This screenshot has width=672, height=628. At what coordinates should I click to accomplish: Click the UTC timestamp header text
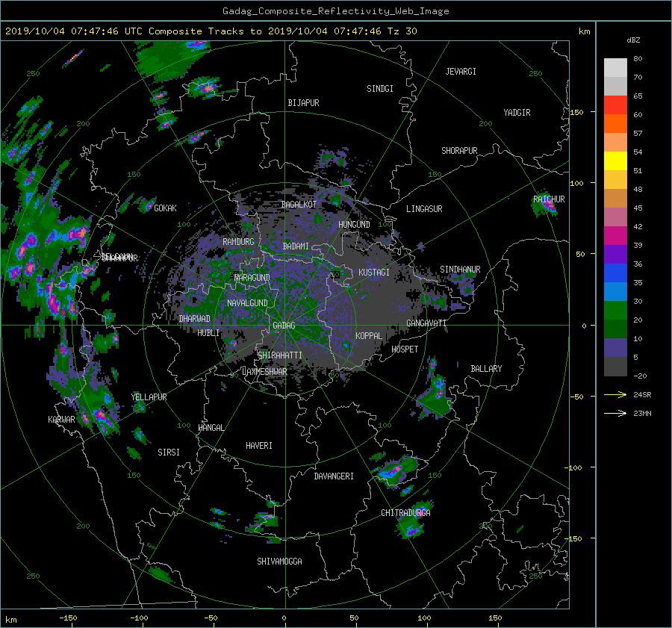pos(211,31)
